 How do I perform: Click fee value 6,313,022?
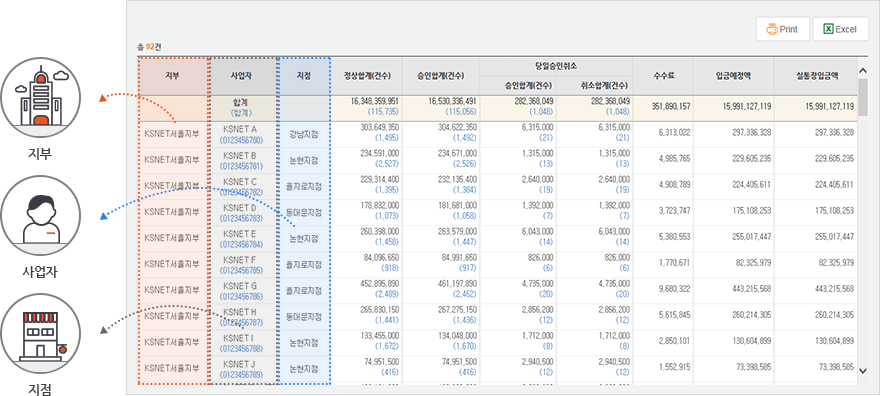point(675,132)
